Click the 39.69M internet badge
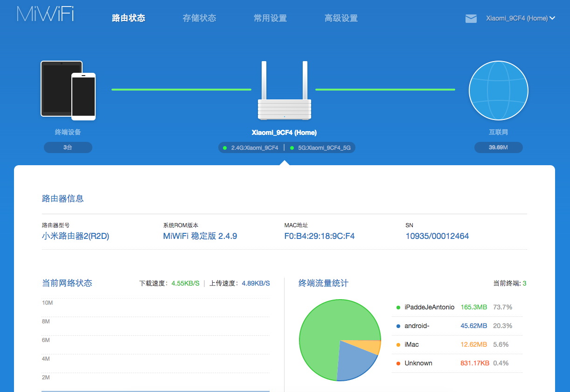 pyautogui.click(x=499, y=147)
